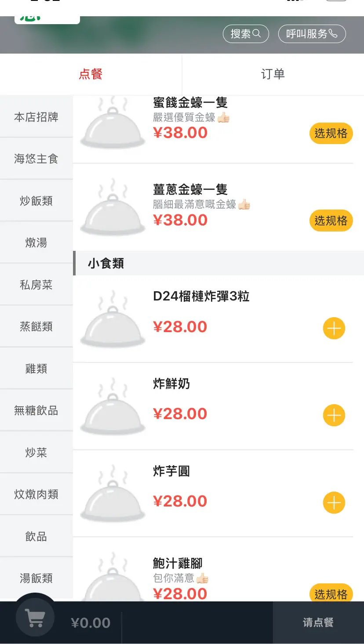
Task: Add D24榴槤炸彈3粒 with plus icon
Action: [x=334, y=329]
